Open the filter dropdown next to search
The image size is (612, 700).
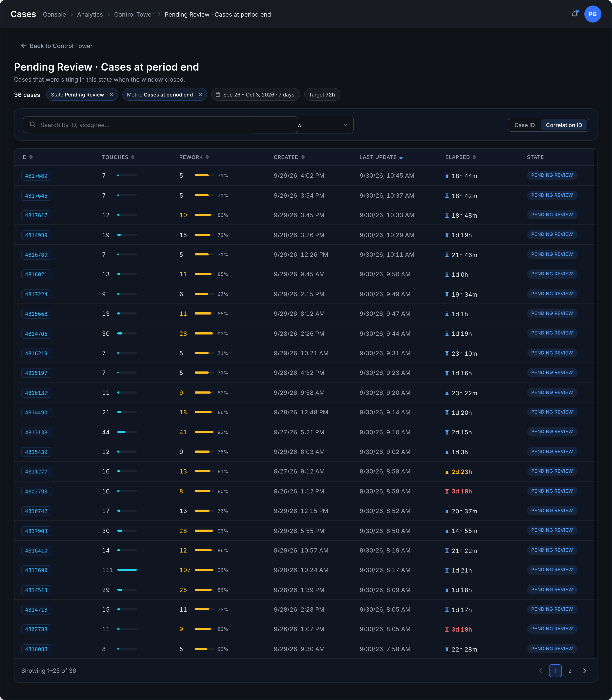click(x=326, y=125)
